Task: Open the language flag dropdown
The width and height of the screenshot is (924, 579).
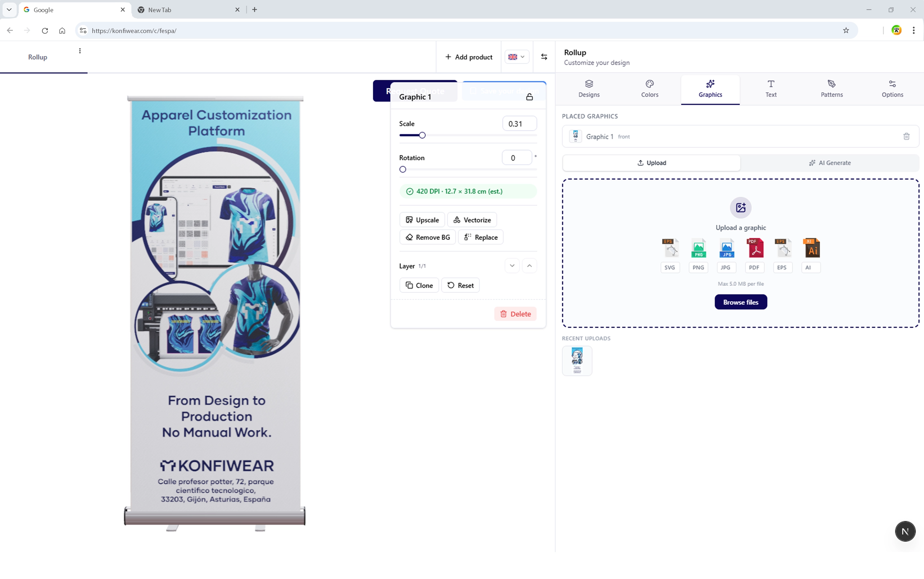Action: [x=517, y=57]
